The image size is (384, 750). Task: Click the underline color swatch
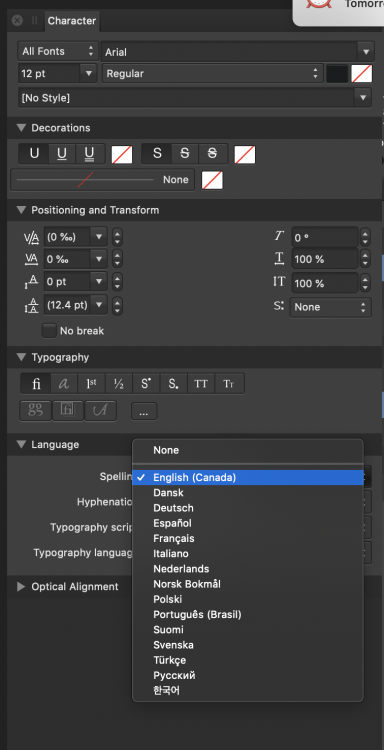tap(122, 154)
